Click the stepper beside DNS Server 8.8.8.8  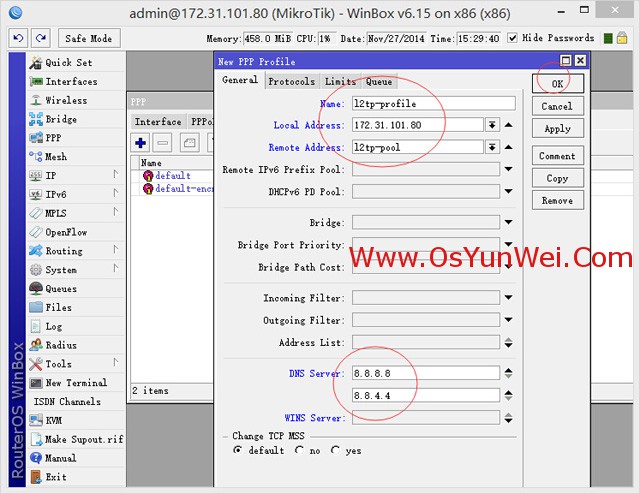509,373
